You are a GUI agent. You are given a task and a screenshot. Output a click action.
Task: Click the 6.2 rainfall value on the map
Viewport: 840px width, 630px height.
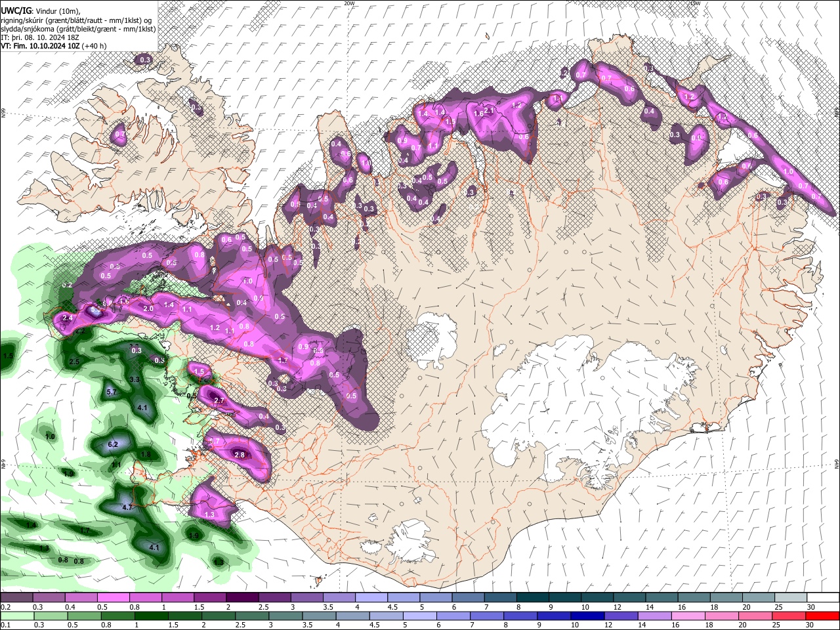pyautogui.click(x=112, y=444)
